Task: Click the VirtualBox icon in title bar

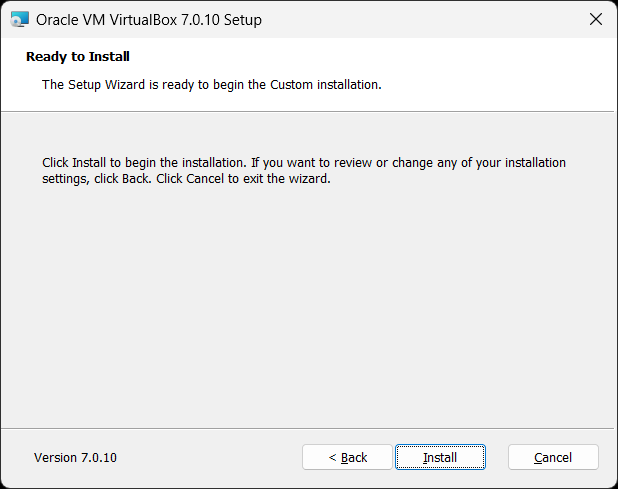Action: pos(17,20)
